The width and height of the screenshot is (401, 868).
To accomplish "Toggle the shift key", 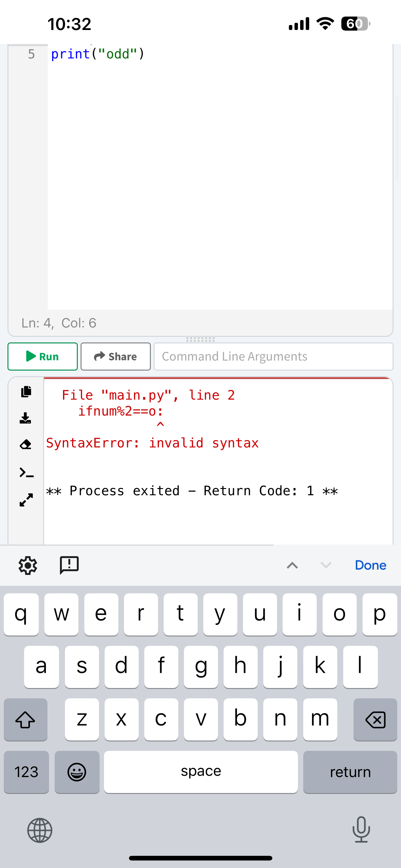I will 26,719.
